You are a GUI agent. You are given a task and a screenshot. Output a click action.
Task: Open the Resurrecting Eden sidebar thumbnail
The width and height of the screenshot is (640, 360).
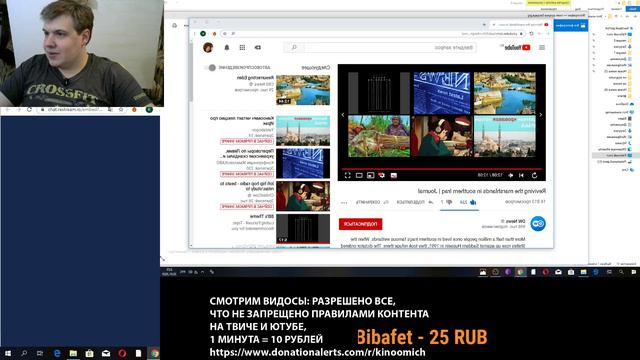(x=303, y=90)
